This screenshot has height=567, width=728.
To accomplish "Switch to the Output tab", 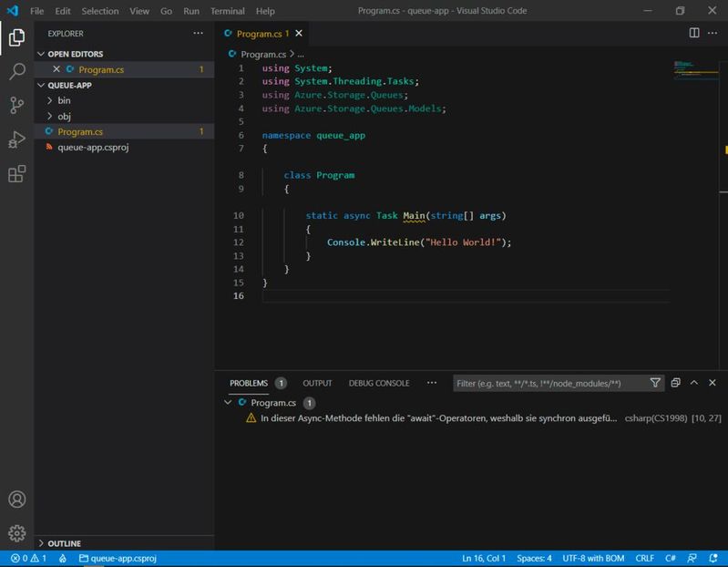I will (317, 383).
